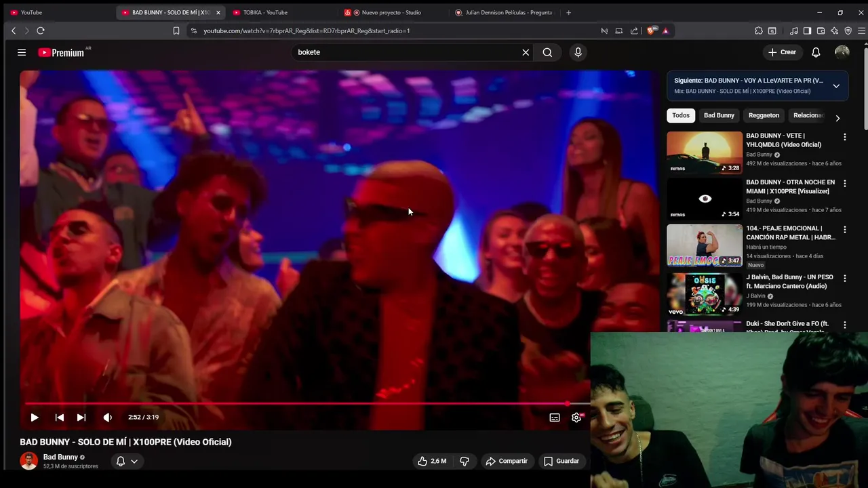This screenshot has width=868, height=488.
Task: Open options menu for Duki video
Action: pyautogui.click(x=844, y=325)
